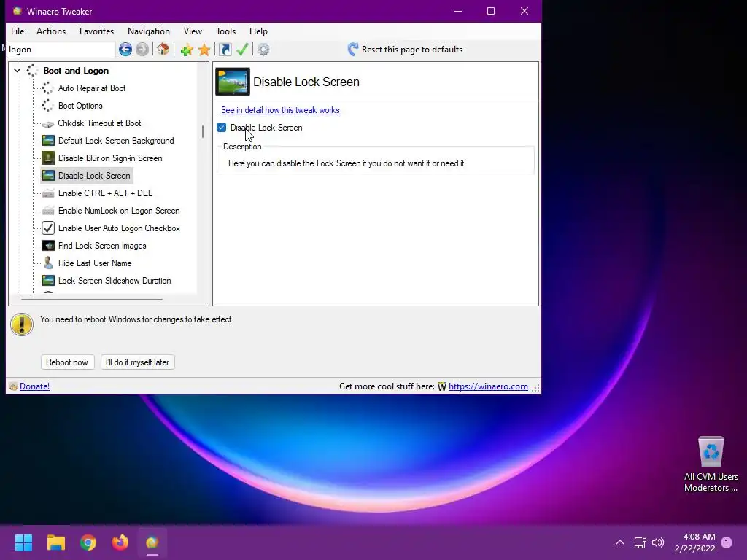Open the volume control in system tray
This screenshot has height=560, width=747.
(658, 542)
